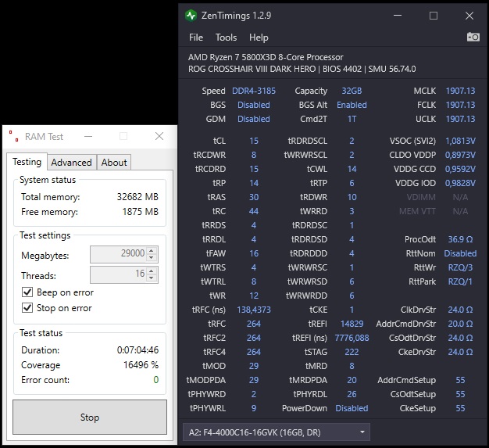
Task: Click the tREFI (ns) value 7776,088
Action: (352, 338)
